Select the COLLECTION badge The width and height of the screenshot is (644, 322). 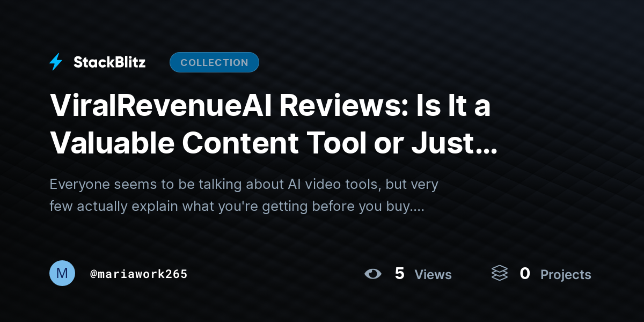[x=214, y=62]
